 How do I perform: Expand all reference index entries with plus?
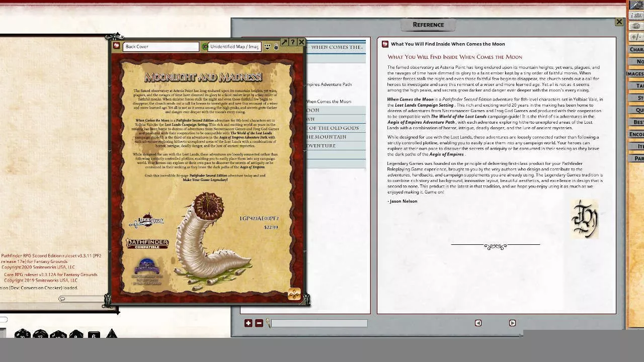[x=248, y=323]
